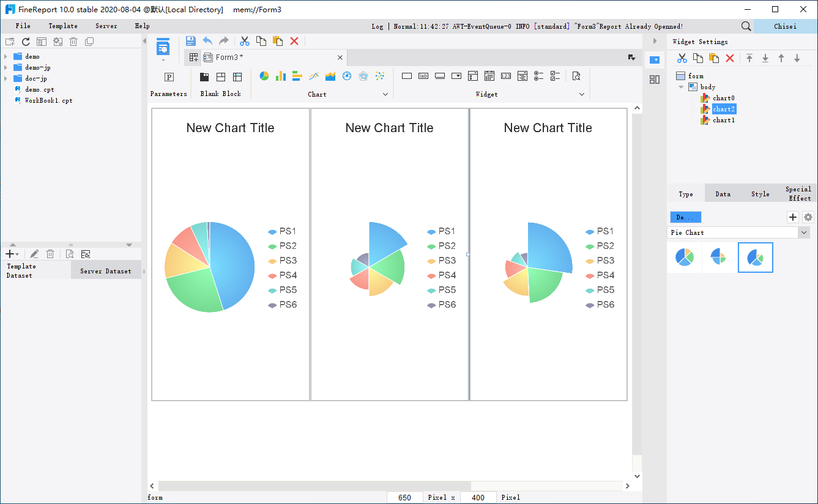Screen dimensions: 818x504
Task: Select the second pie chart style variant
Action: click(x=719, y=257)
